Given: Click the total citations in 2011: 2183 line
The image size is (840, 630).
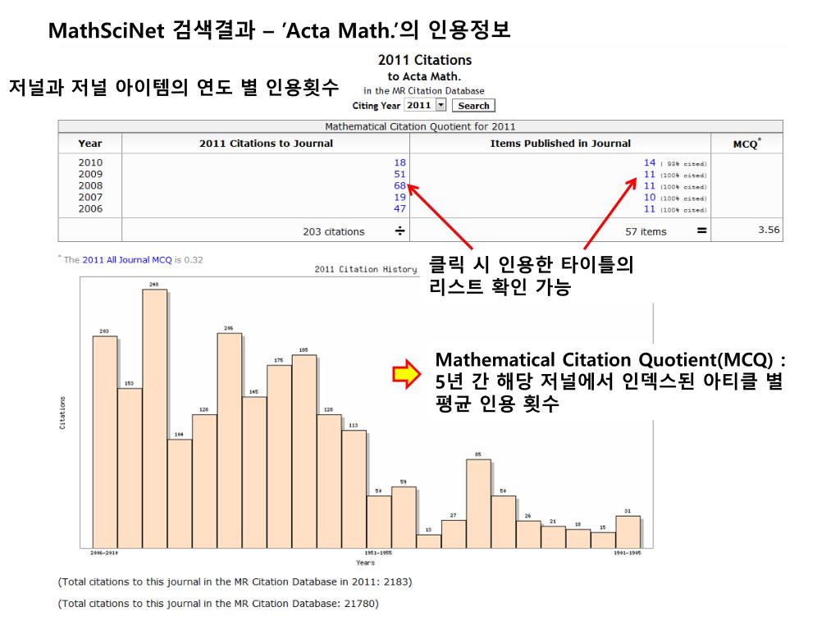Looking at the screenshot, I should click(x=235, y=582).
